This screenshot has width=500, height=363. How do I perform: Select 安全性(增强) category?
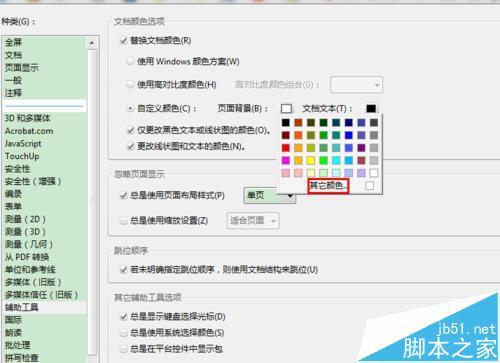point(44,181)
